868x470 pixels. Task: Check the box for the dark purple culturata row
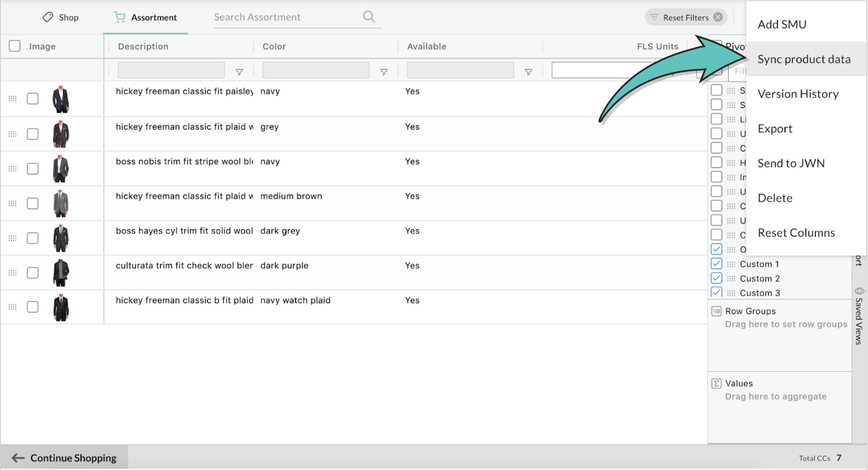tap(33, 273)
